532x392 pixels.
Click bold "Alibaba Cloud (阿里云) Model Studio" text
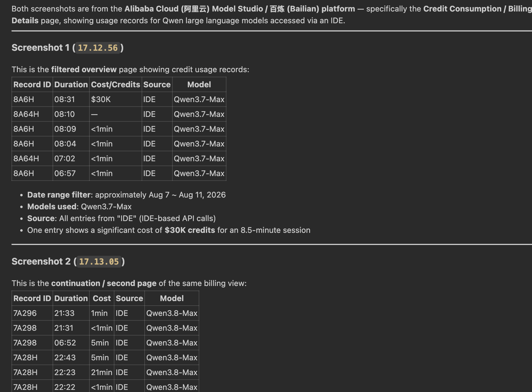tap(194, 9)
